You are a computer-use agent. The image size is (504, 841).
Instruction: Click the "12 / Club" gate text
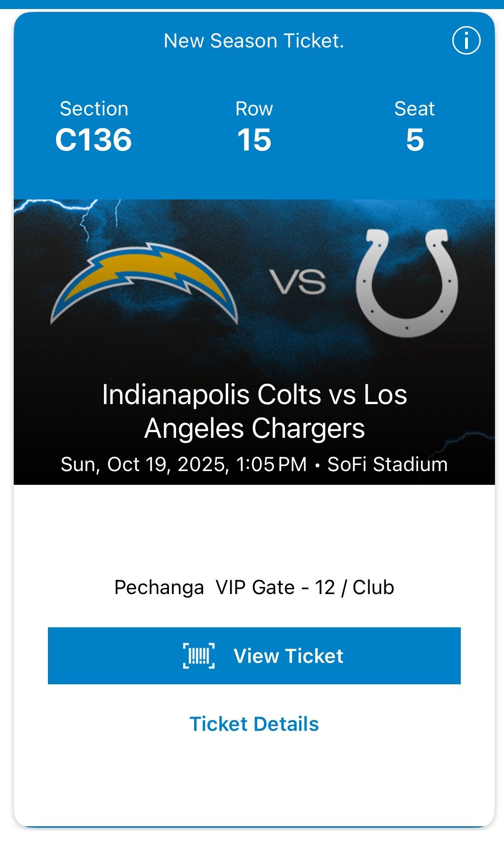click(x=354, y=587)
